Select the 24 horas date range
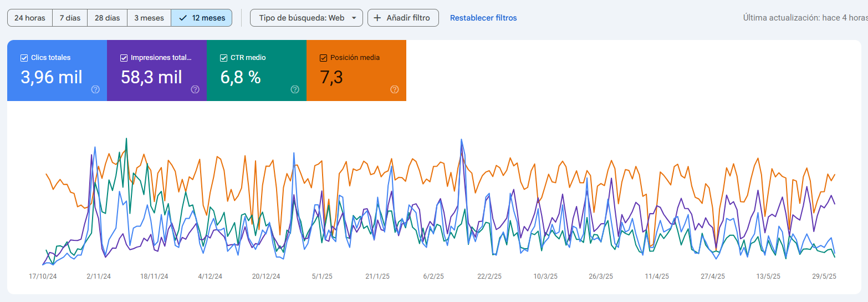The width and height of the screenshot is (868, 302). pos(30,18)
